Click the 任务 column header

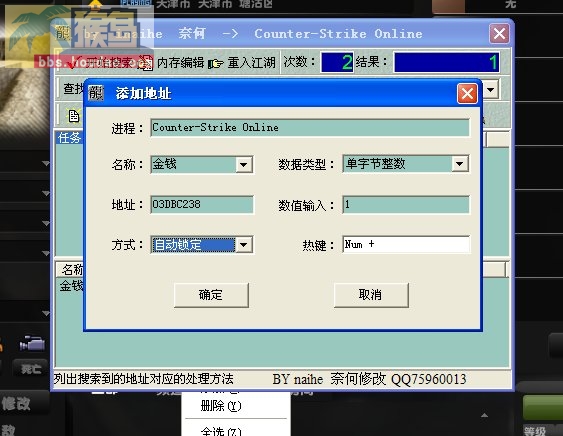pos(70,138)
